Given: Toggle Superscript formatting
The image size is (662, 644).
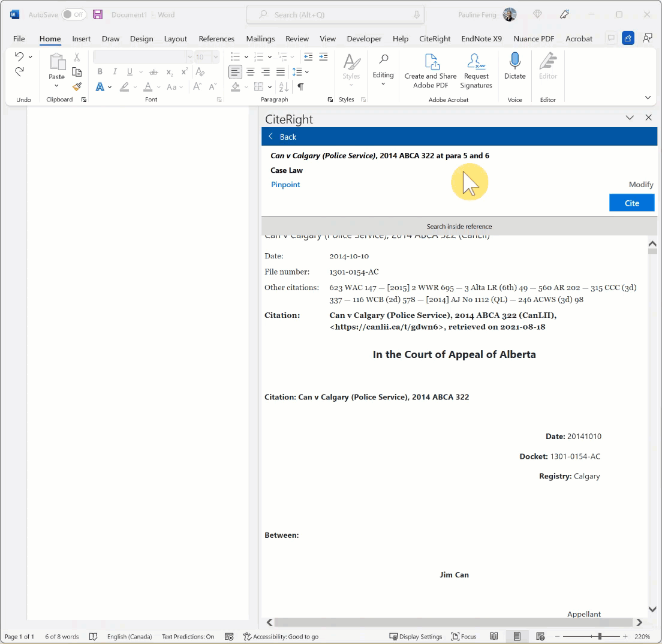Looking at the screenshot, I should pyautogui.click(x=184, y=72).
